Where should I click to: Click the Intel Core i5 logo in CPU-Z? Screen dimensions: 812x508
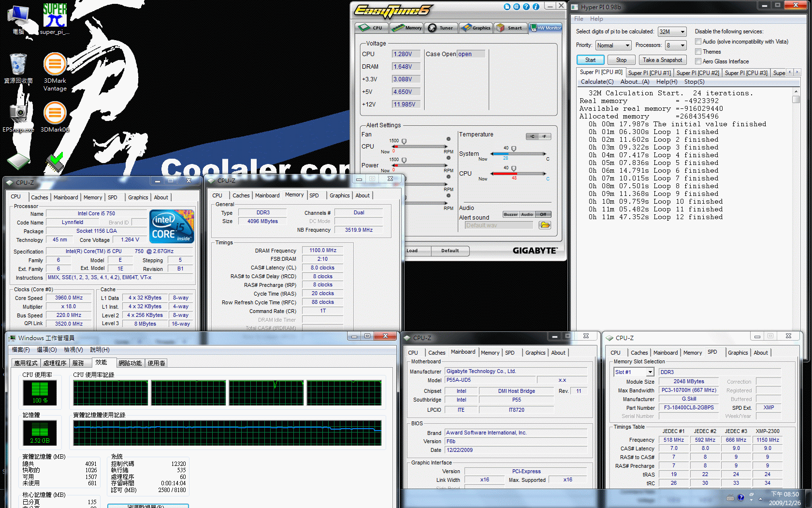click(172, 226)
